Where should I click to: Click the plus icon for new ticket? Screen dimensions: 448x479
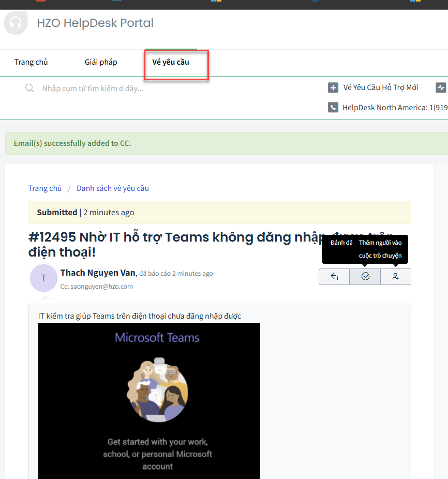[333, 87]
